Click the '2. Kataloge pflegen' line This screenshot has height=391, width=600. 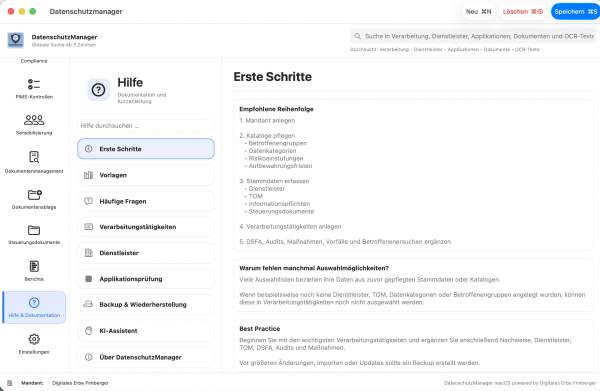tap(267, 135)
